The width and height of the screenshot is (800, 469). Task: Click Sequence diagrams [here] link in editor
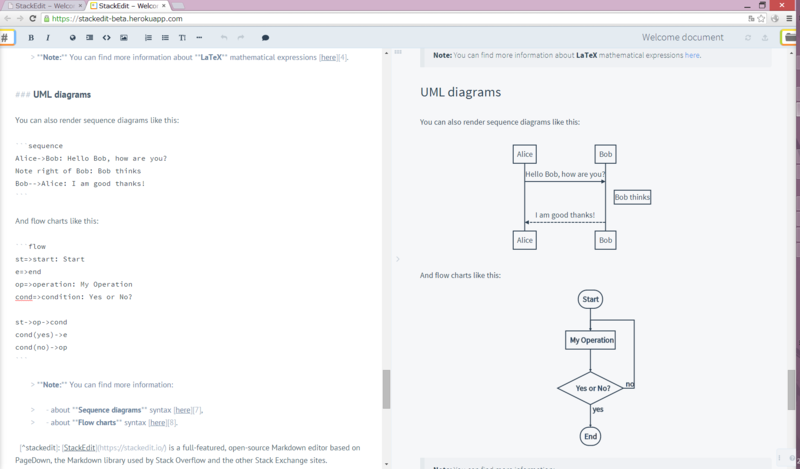point(183,410)
